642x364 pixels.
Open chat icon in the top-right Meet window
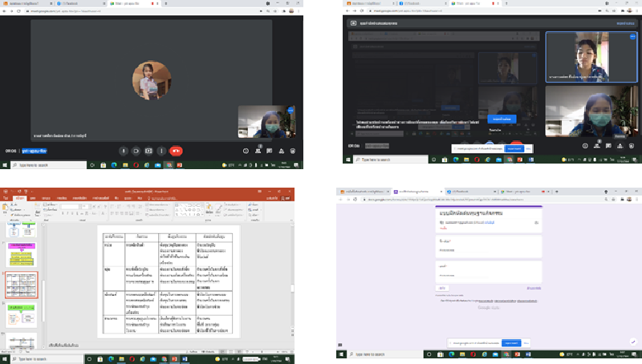click(x=610, y=145)
